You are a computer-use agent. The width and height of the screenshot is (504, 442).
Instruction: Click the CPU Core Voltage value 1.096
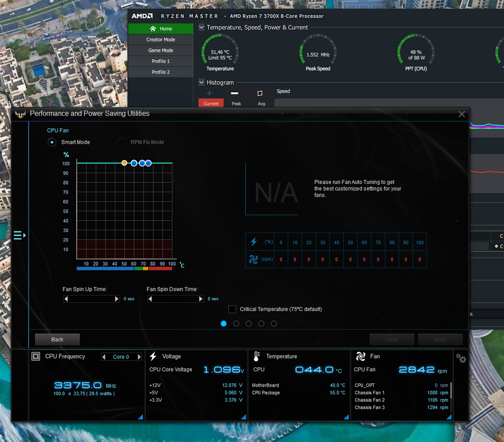click(222, 370)
